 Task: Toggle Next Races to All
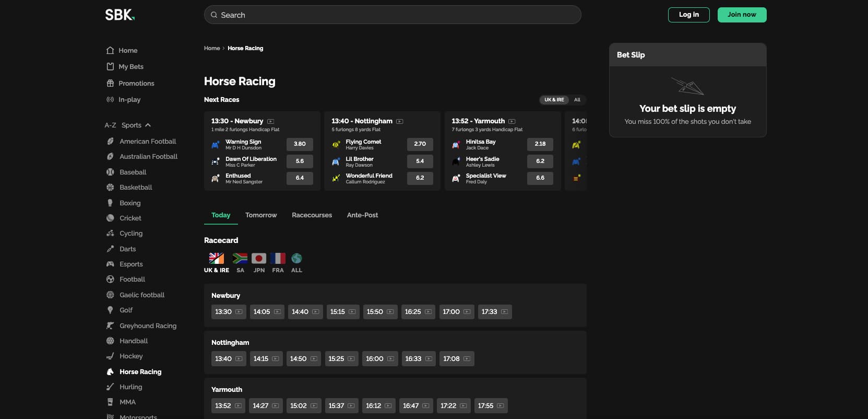577,100
